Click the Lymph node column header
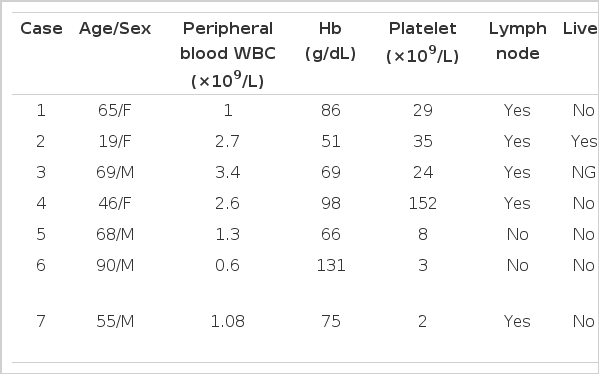The width and height of the screenshot is (599, 374). point(518,41)
